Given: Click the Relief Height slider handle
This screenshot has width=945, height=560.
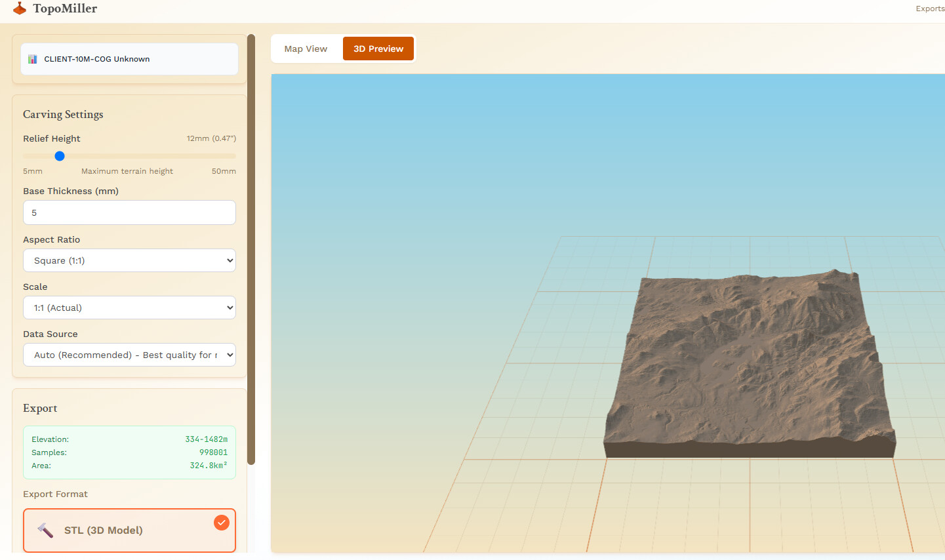Looking at the screenshot, I should [60, 156].
